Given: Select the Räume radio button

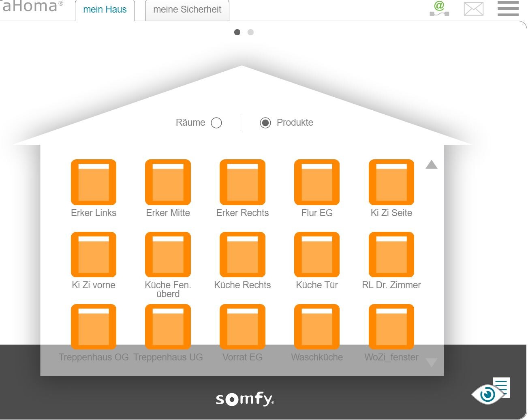Looking at the screenshot, I should (216, 123).
